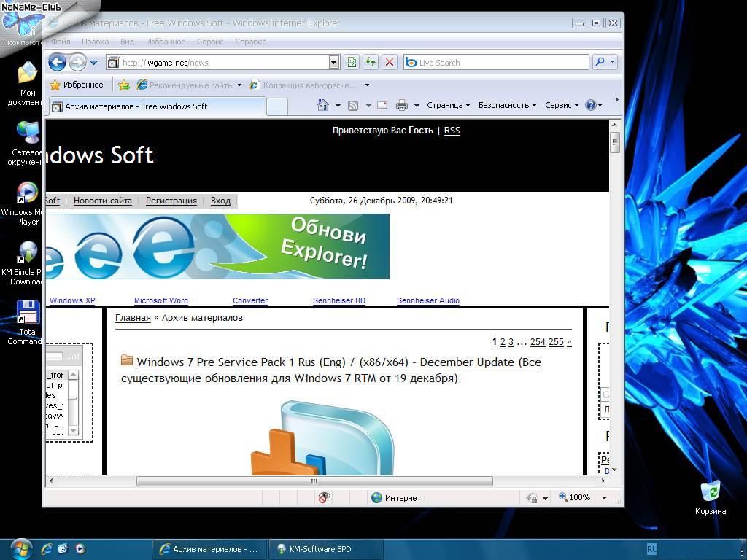Open the Converter ad link

point(250,300)
